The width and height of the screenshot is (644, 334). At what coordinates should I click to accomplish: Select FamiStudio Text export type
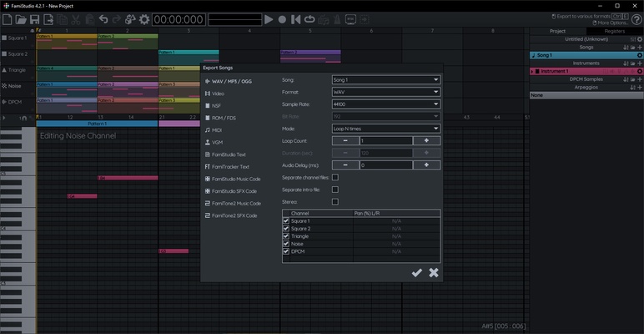(x=225, y=154)
